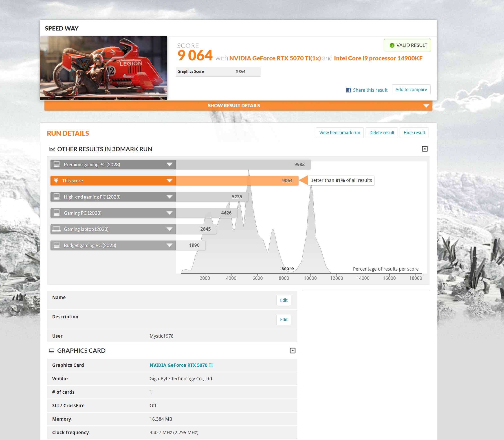Expand the Gaming PC (2023) dropdown arrow
The image size is (504, 440).
(169, 213)
